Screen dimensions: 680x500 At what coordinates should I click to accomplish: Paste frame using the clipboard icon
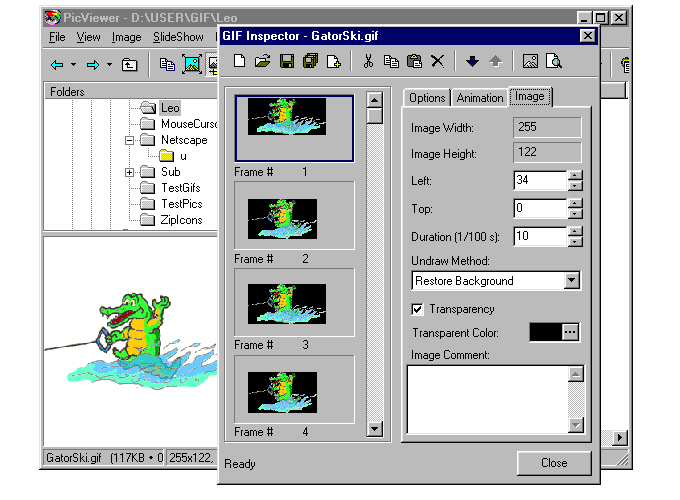[414, 61]
